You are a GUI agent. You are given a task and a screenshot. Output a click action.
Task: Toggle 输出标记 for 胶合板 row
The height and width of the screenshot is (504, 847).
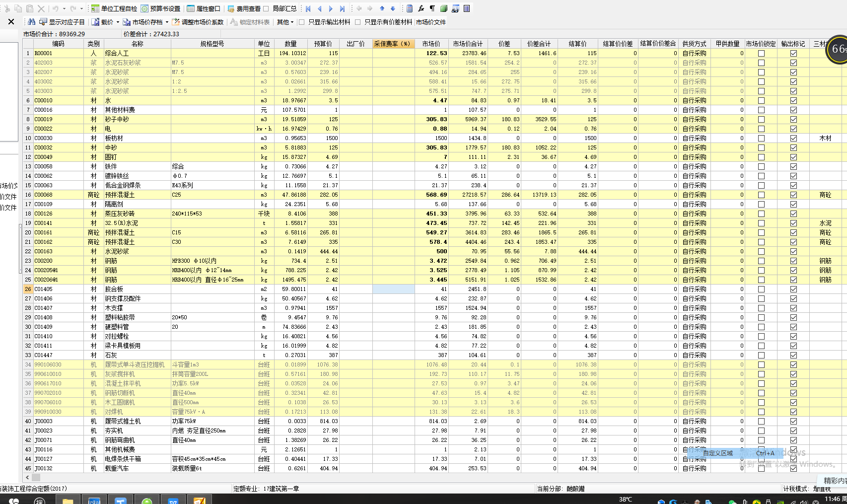click(793, 289)
